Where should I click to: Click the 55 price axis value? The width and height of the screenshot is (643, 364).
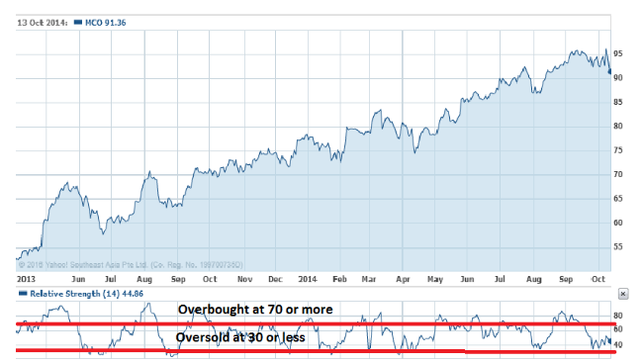618,247
